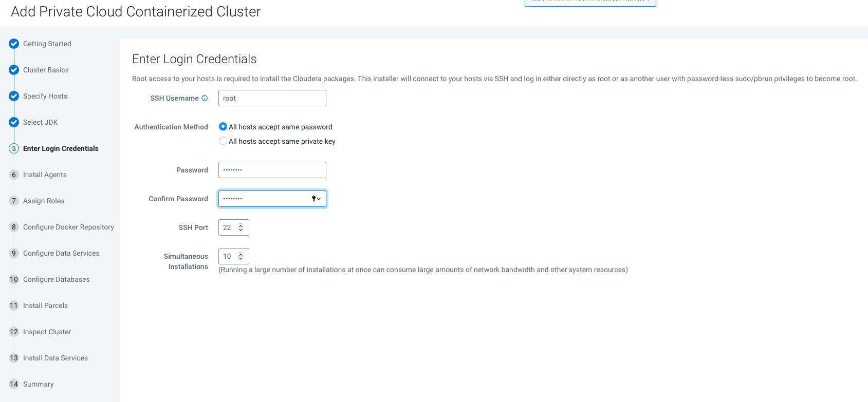Click the step 6 Install Agents number badge
This screenshot has width=868, height=402.
click(x=14, y=175)
